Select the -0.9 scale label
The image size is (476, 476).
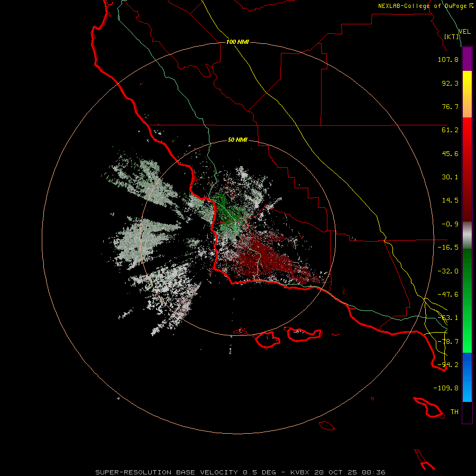point(450,224)
